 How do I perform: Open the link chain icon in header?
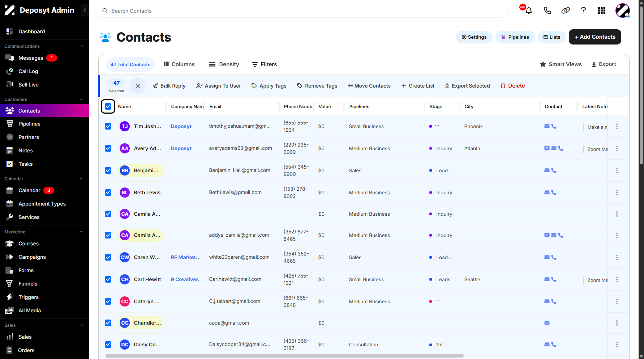pos(566,10)
